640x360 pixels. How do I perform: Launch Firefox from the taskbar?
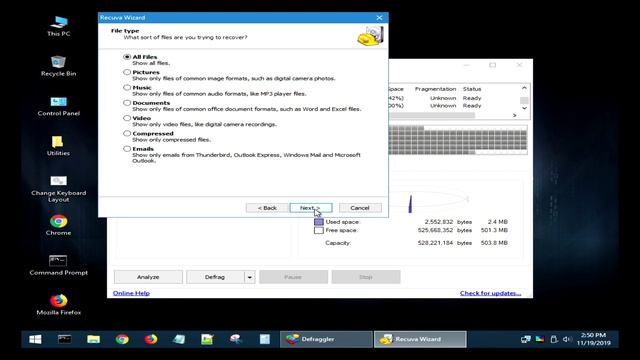coord(151,339)
